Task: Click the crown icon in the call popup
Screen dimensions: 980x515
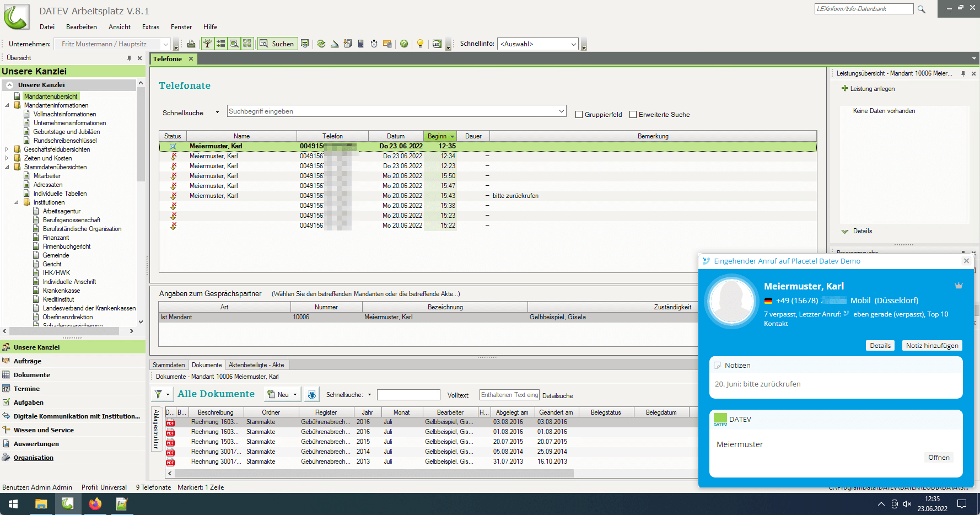Action: pyautogui.click(x=959, y=286)
